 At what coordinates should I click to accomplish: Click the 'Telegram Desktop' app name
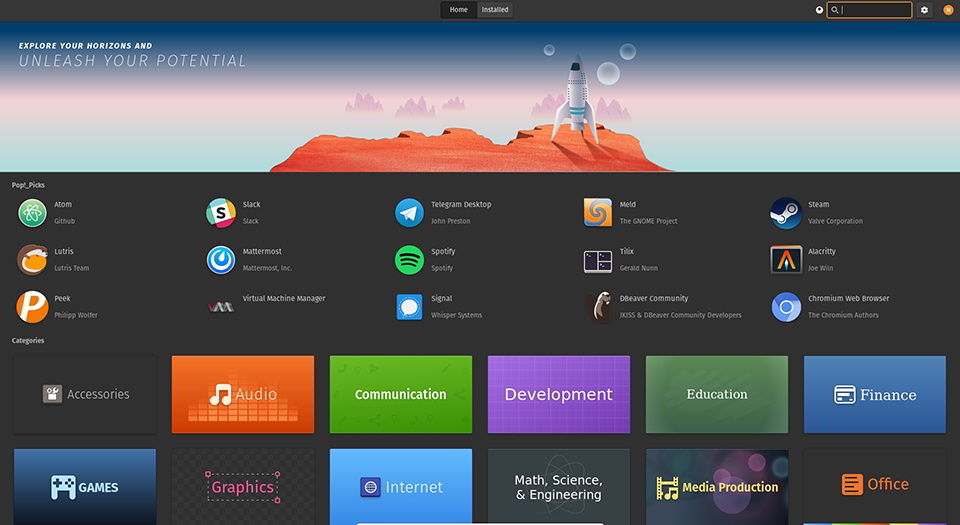point(461,204)
